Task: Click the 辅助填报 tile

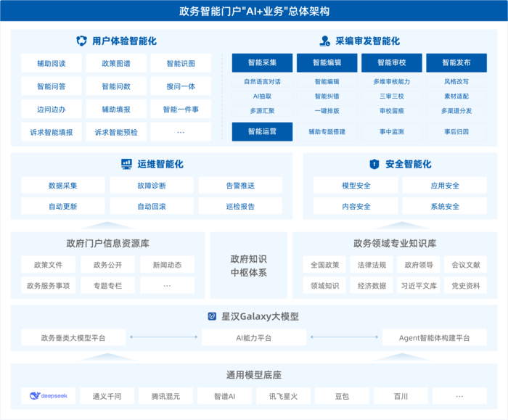Action: [x=116, y=109]
